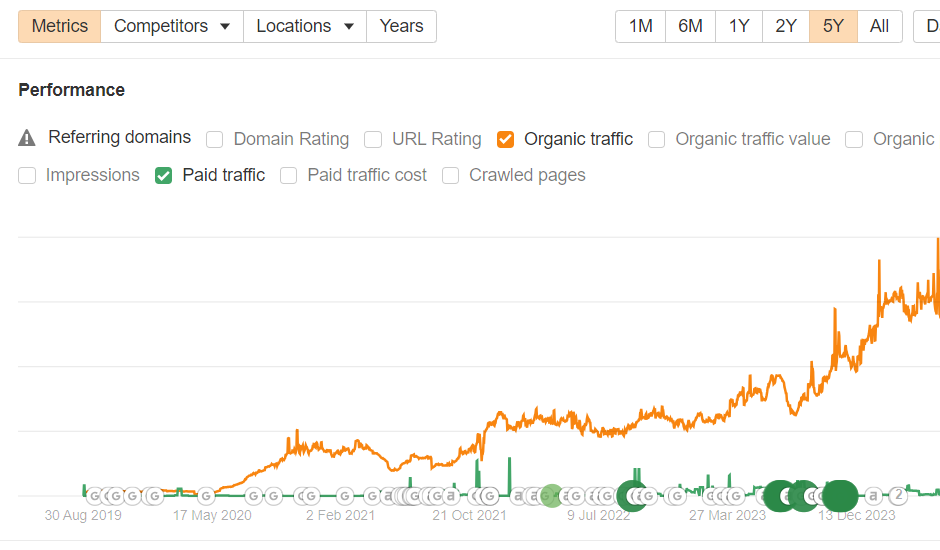Image resolution: width=940 pixels, height=550 pixels.
Task: Enable the Domain Rating checkbox
Action: (214, 139)
